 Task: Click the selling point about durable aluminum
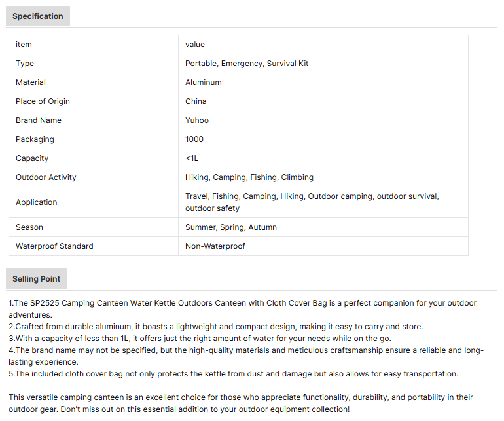216,327
